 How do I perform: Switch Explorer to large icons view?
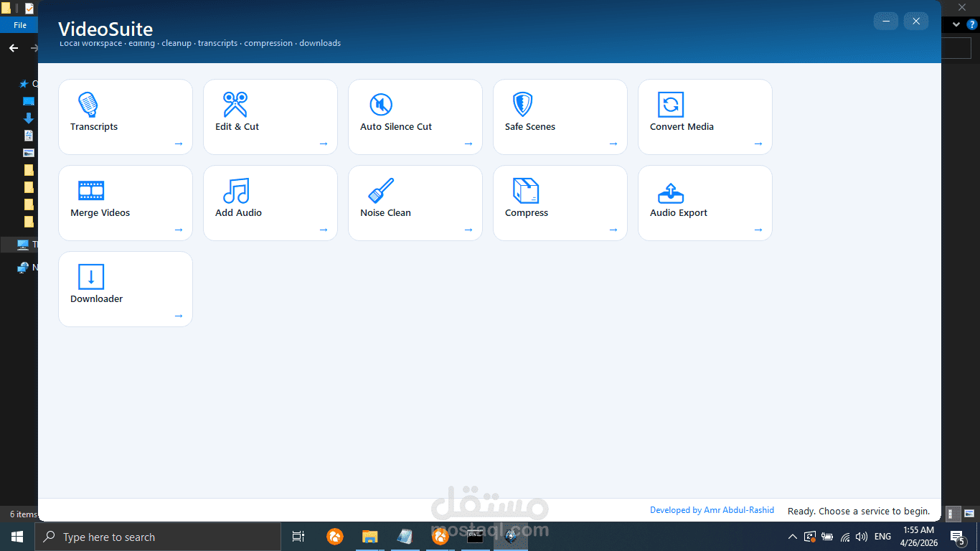969,514
